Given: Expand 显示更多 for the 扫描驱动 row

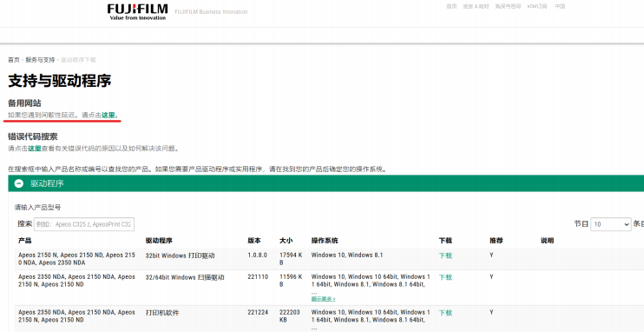Looking at the screenshot, I should 323,299.
